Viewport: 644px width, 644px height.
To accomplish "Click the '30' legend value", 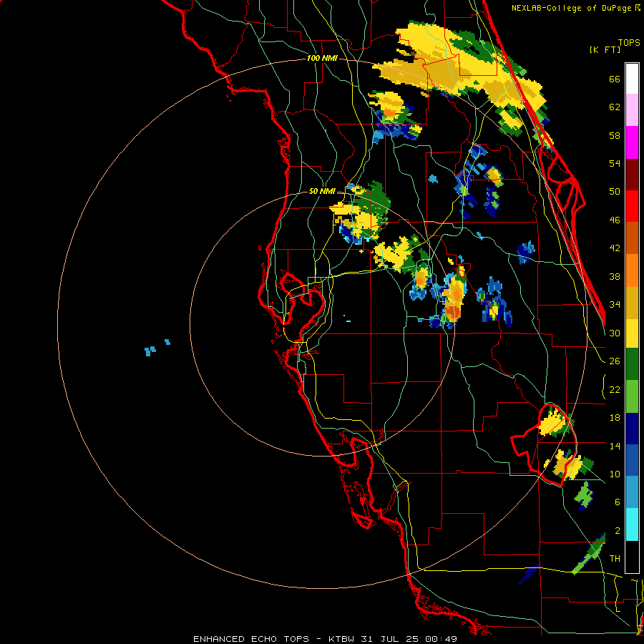I will click(x=615, y=333).
